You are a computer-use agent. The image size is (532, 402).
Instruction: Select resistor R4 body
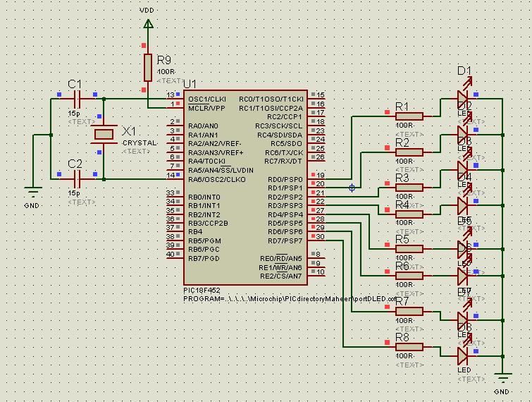point(409,214)
